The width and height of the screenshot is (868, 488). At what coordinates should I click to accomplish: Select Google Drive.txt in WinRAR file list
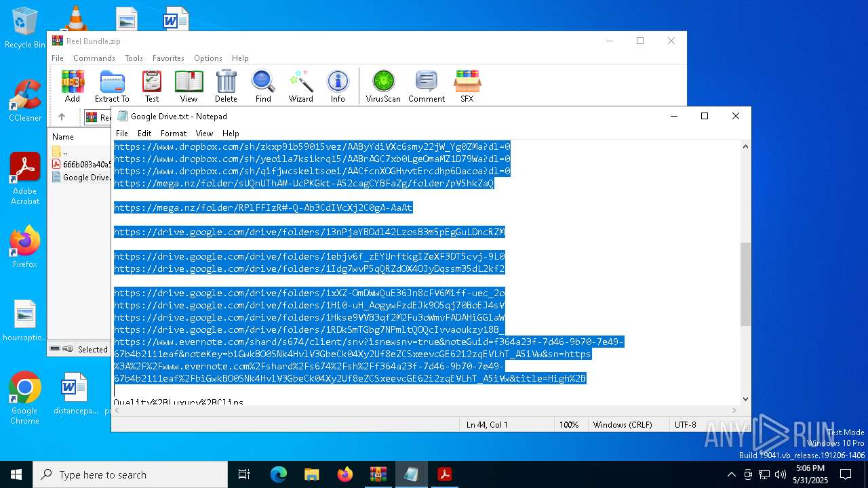point(81,178)
